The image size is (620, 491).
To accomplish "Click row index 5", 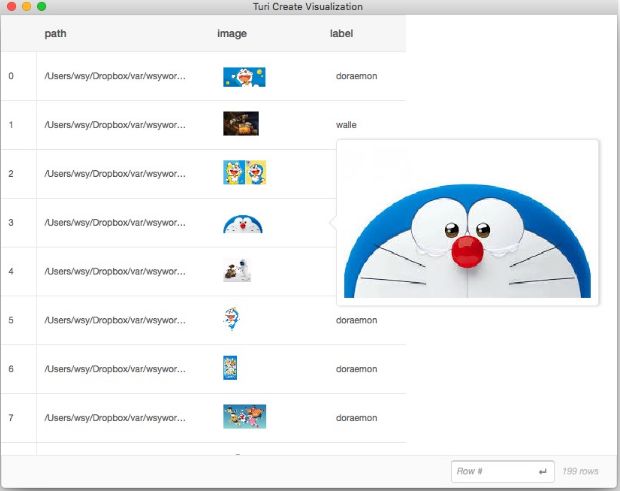I will [11, 320].
